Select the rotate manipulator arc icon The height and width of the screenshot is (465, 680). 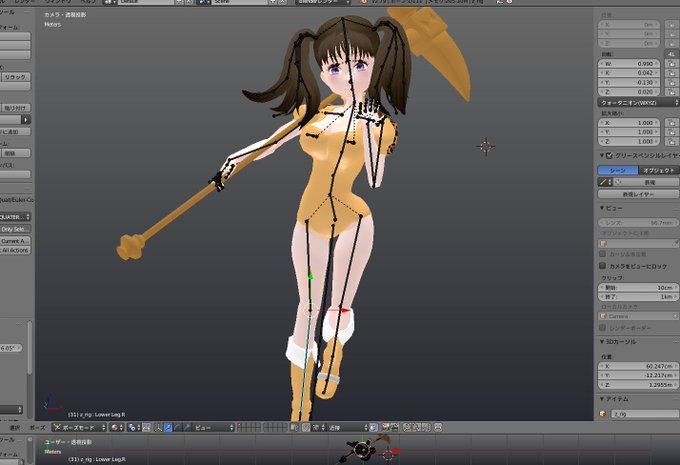[x=177, y=427]
